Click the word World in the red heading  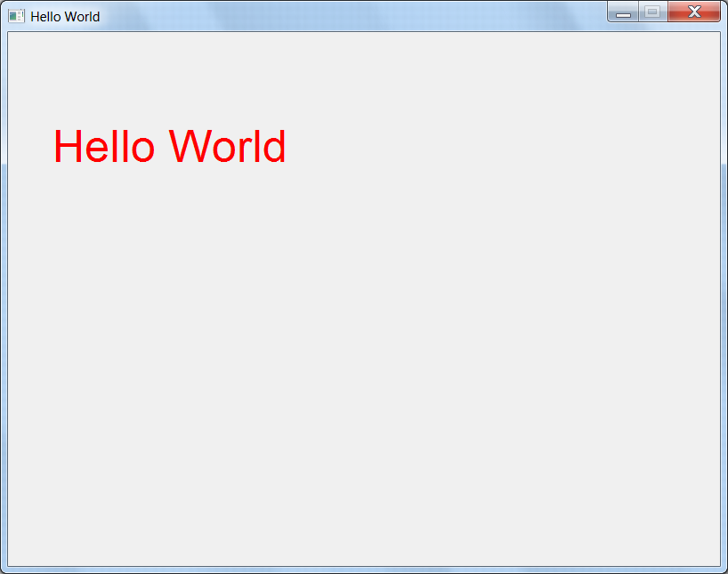pyautogui.click(x=231, y=147)
